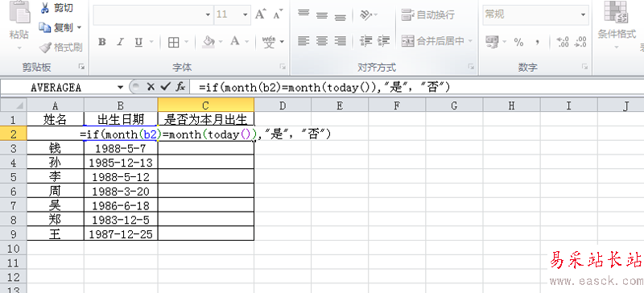Apply font color letter A

click(235, 41)
